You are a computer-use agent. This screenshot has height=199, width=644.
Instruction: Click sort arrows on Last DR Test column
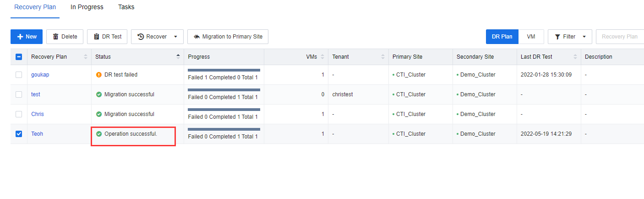tap(575, 57)
